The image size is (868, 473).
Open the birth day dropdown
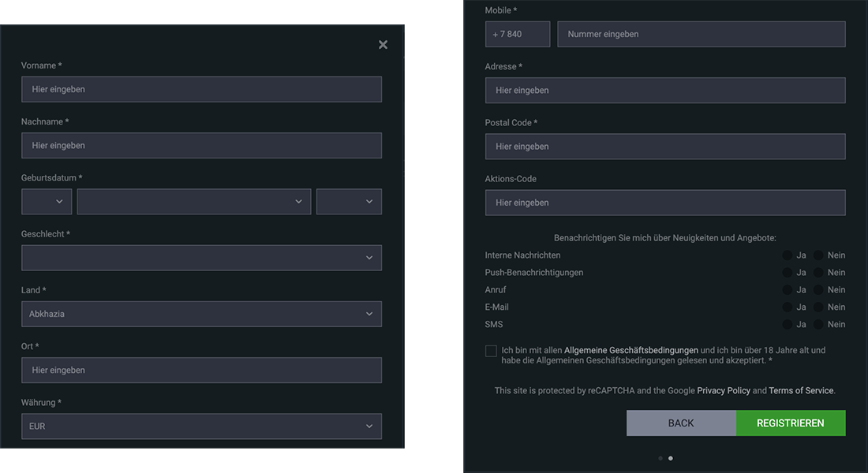tap(46, 201)
